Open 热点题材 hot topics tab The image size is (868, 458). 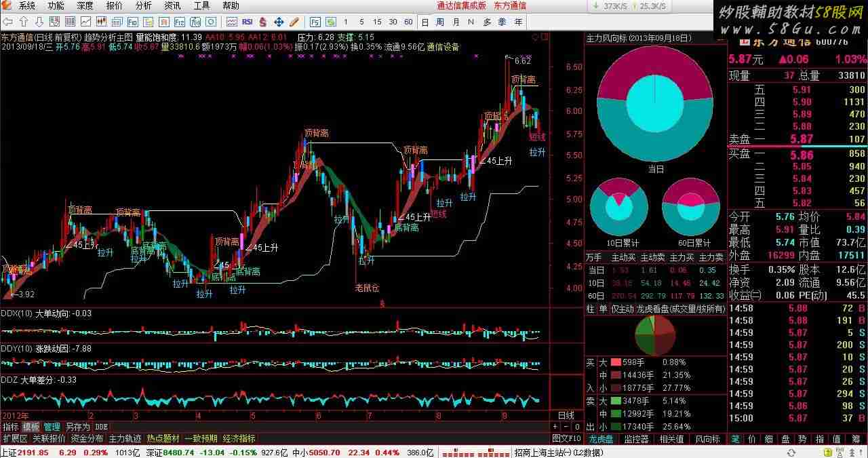click(163, 439)
